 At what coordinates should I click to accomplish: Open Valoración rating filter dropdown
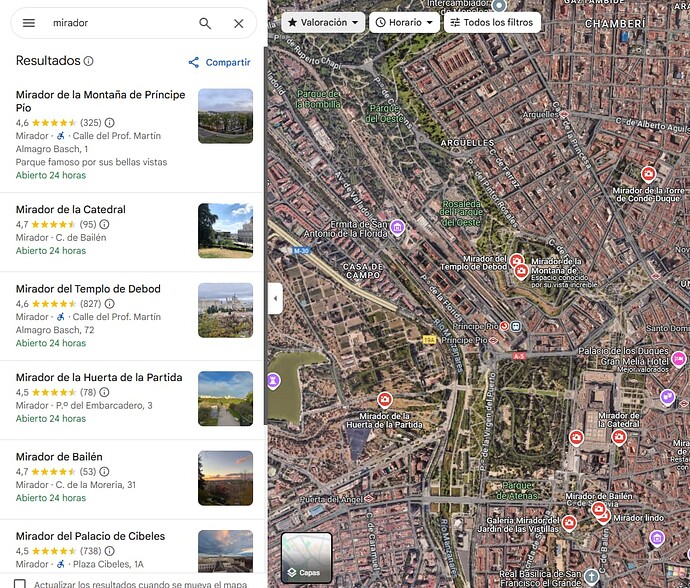pyautogui.click(x=323, y=22)
